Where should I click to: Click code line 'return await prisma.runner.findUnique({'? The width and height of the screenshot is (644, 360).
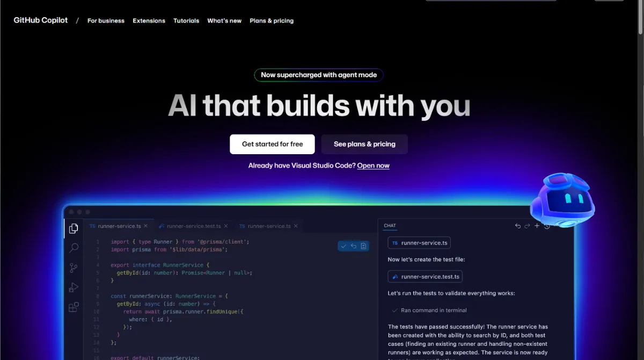(x=183, y=312)
